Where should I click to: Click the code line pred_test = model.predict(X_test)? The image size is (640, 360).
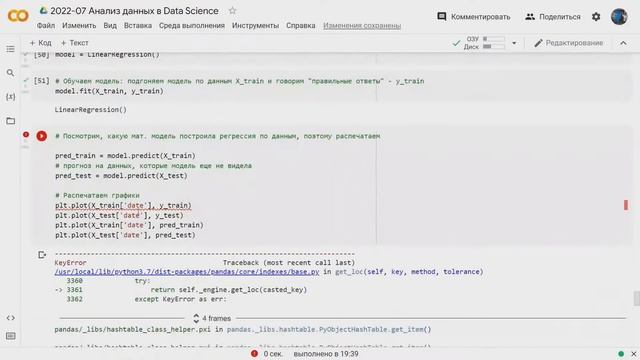121,176
